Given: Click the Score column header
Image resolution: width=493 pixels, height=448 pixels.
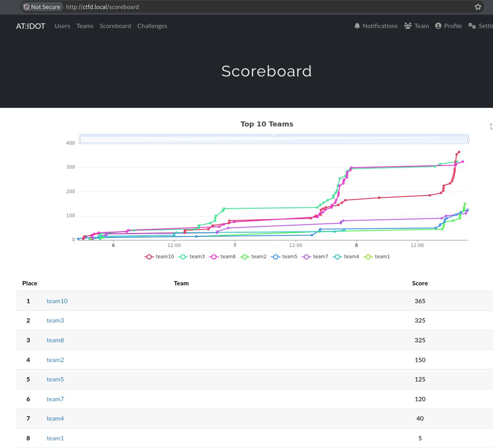Looking at the screenshot, I should [420, 283].
